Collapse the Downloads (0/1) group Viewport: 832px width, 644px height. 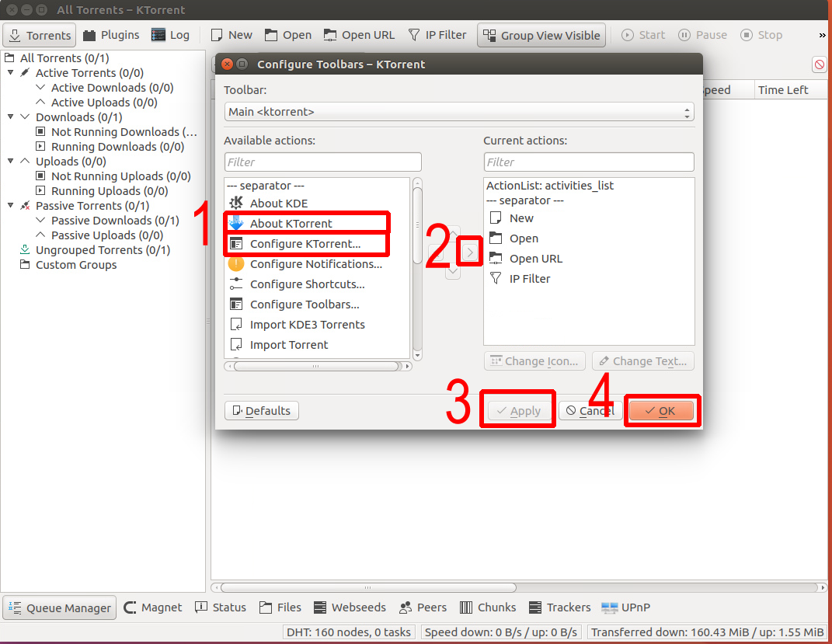pyautogui.click(x=10, y=117)
